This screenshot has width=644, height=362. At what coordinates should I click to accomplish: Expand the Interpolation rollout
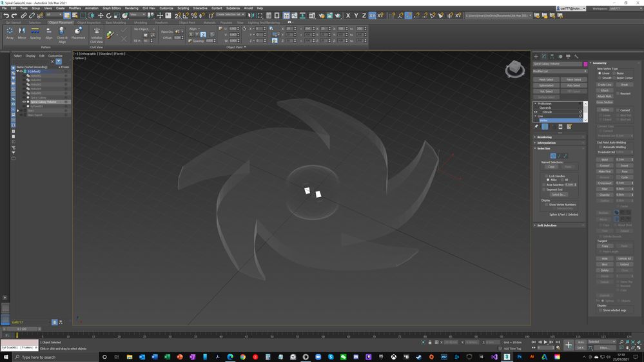point(560,143)
